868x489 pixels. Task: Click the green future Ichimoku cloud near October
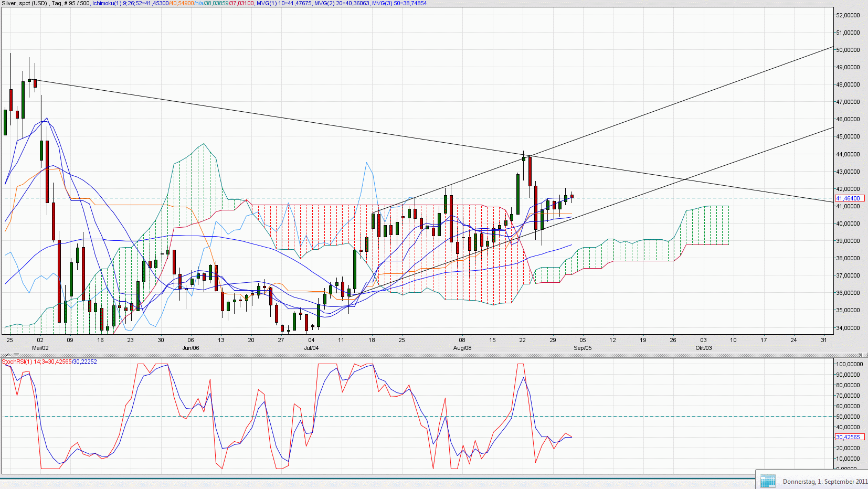[706, 226]
